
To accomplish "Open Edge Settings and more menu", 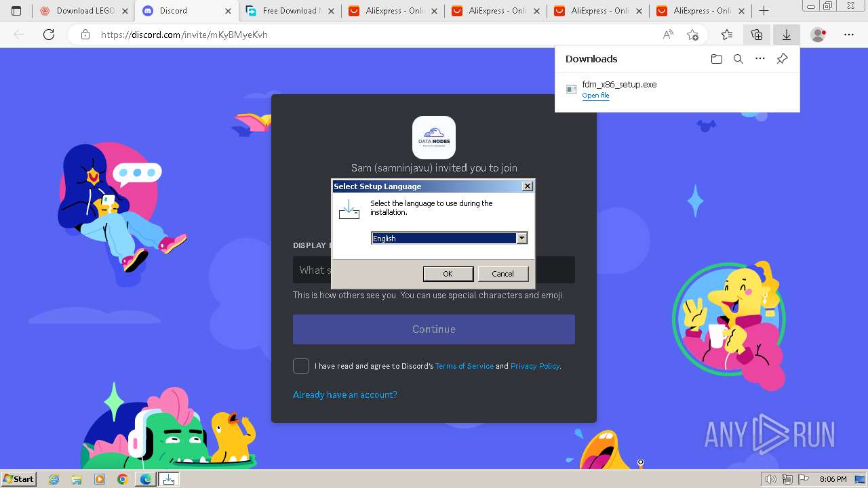I will click(x=849, y=35).
